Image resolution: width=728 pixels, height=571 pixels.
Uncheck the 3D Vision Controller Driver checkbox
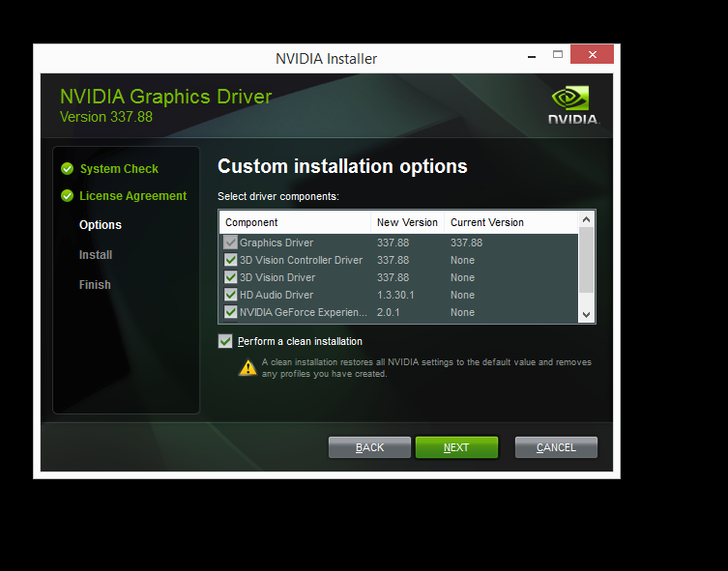tap(230, 260)
